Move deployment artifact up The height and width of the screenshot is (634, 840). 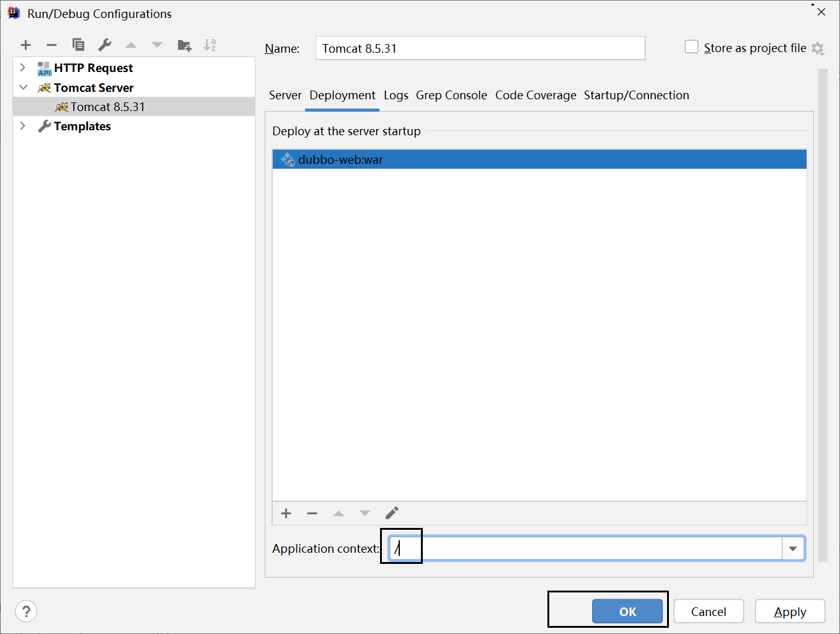click(x=338, y=513)
